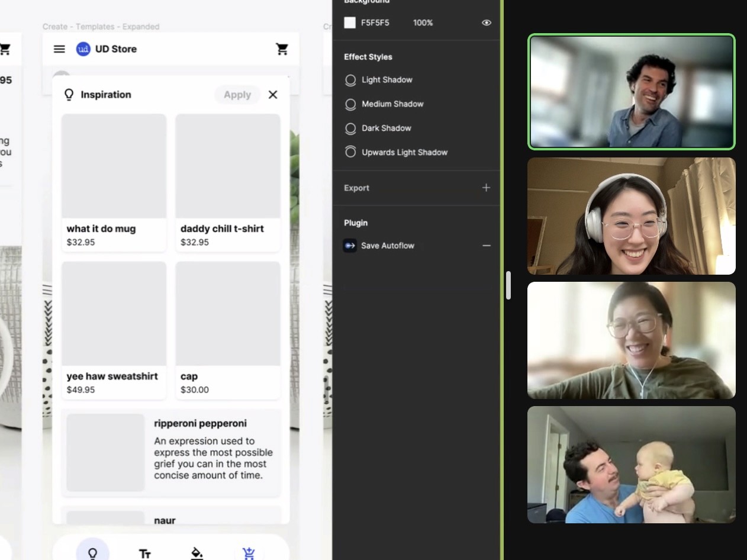Toggle background visibility eye icon

[487, 22]
